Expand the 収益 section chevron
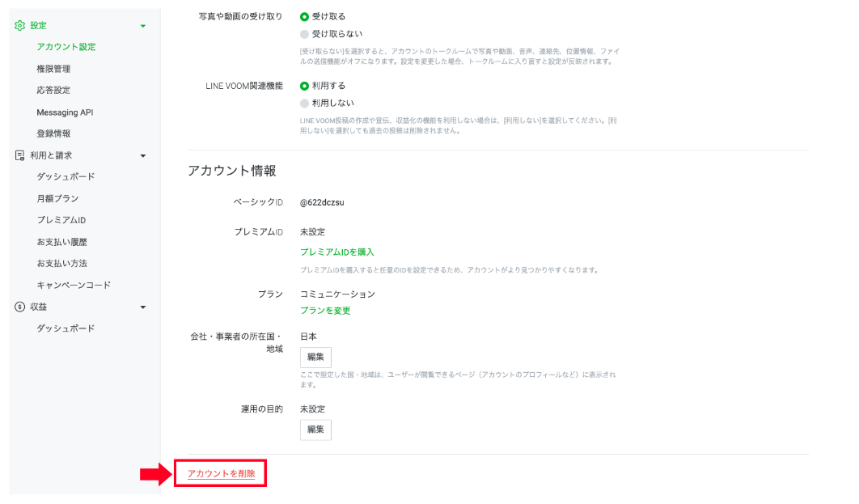859x504 pixels. (x=142, y=307)
